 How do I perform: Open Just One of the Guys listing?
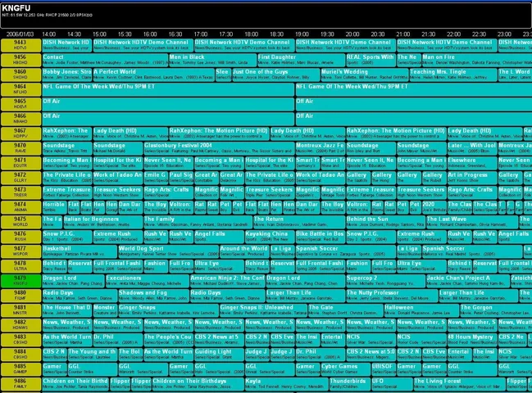[276, 75]
